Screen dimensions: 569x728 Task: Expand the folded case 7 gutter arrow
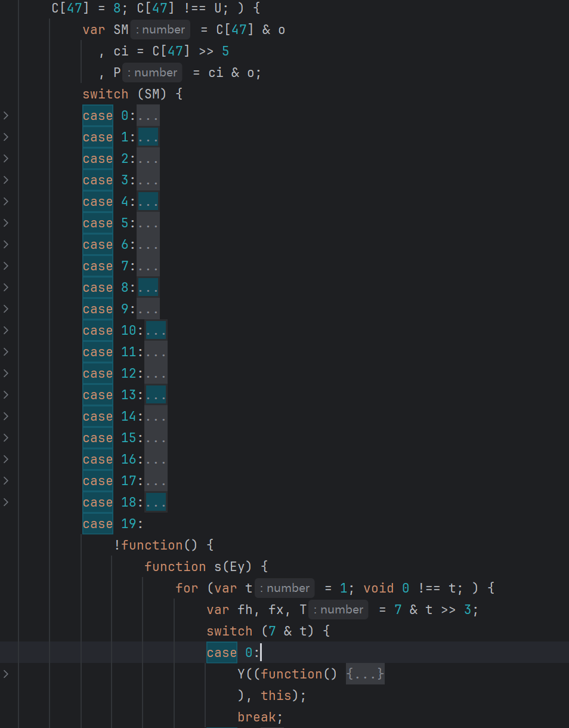(x=5, y=266)
